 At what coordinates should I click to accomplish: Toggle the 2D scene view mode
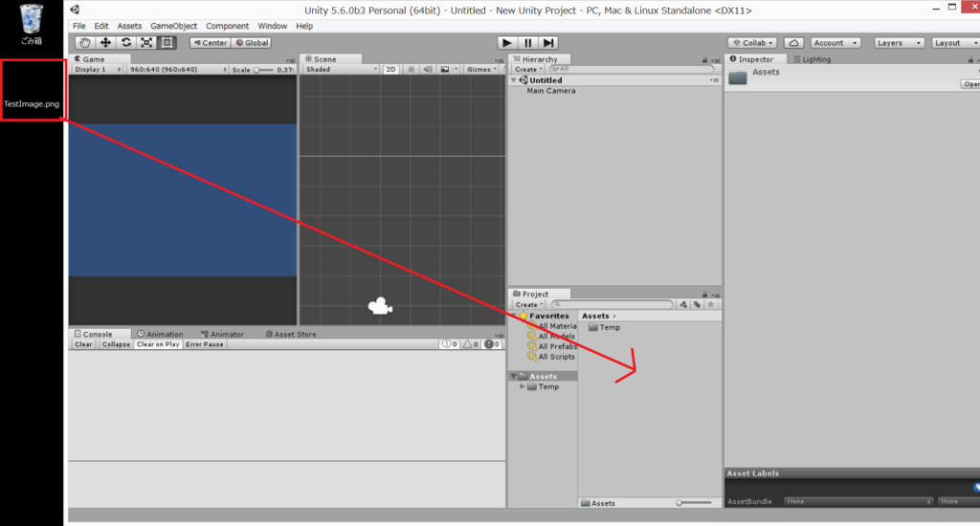(x=390, y=70)
